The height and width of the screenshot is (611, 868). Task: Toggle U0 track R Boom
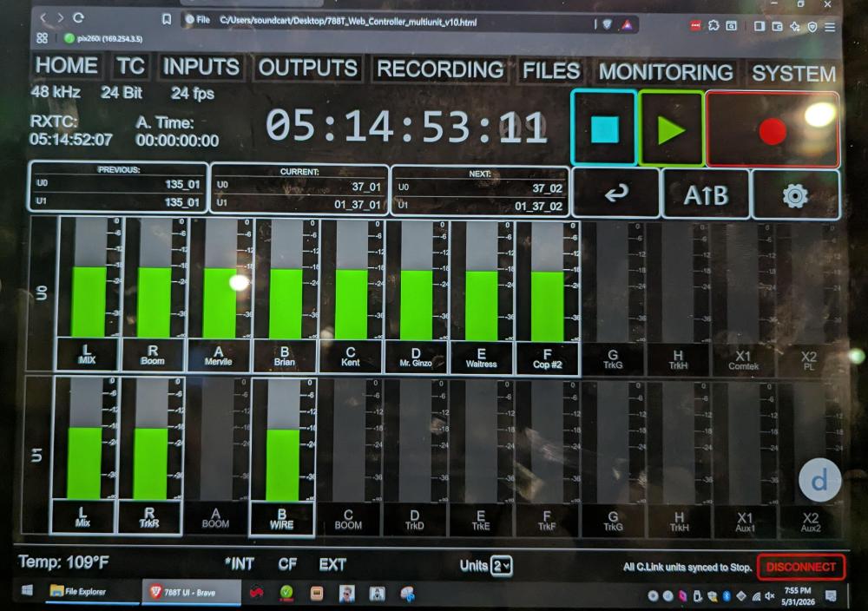click(x=153, y=355)
